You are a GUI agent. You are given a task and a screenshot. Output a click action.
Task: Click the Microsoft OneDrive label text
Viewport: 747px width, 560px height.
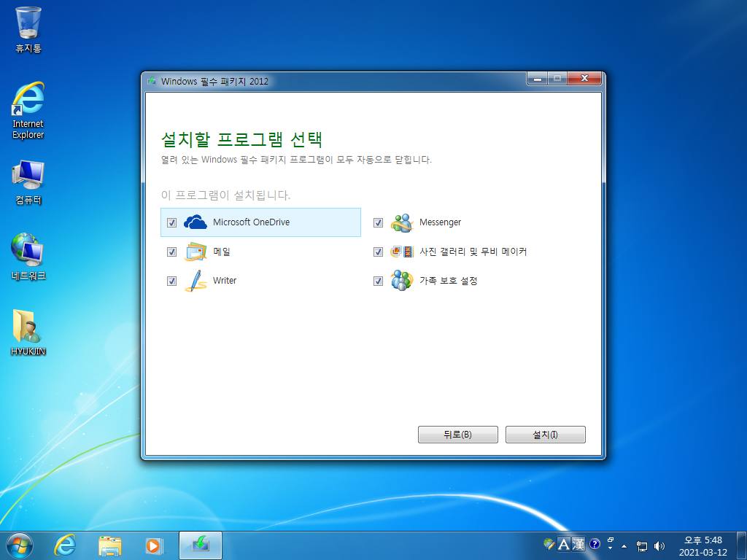(x=251, y=222)
